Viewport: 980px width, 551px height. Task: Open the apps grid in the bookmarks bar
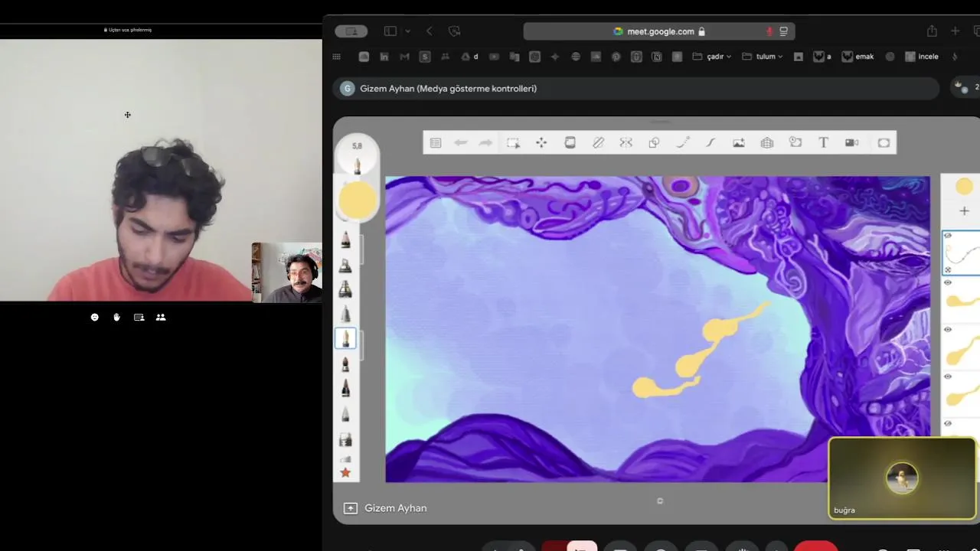point(336,57)
